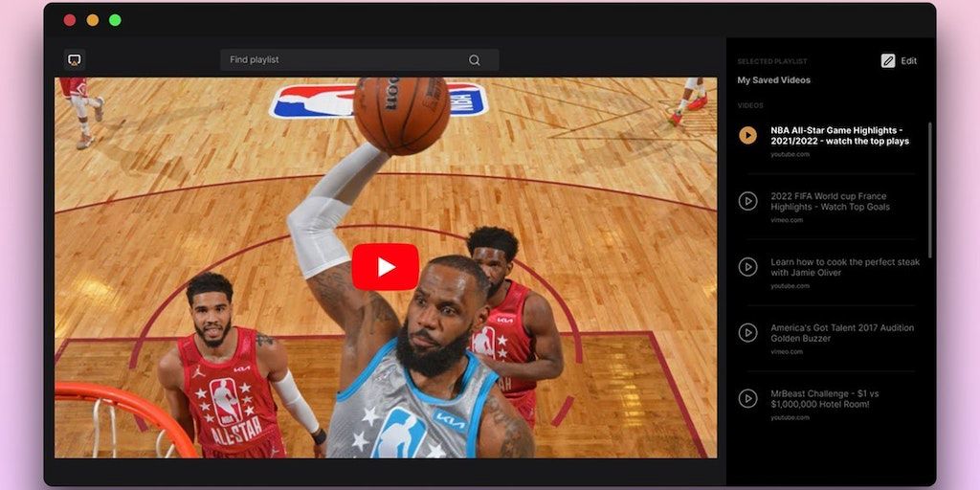980x490 pixels.
Task: Click youtube.com source under NBA All-Star video
Action: [790, 154]
